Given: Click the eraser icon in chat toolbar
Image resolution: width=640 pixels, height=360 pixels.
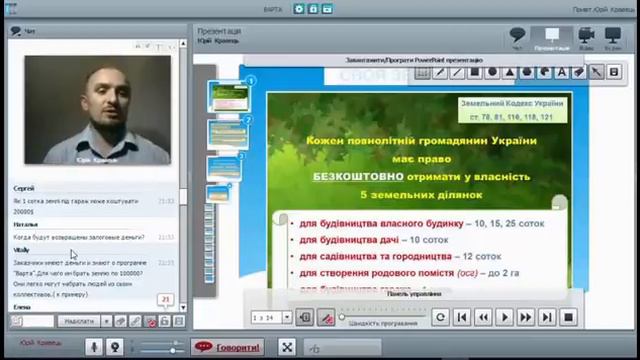Looking at the screenshot, I should coord(120,321).
